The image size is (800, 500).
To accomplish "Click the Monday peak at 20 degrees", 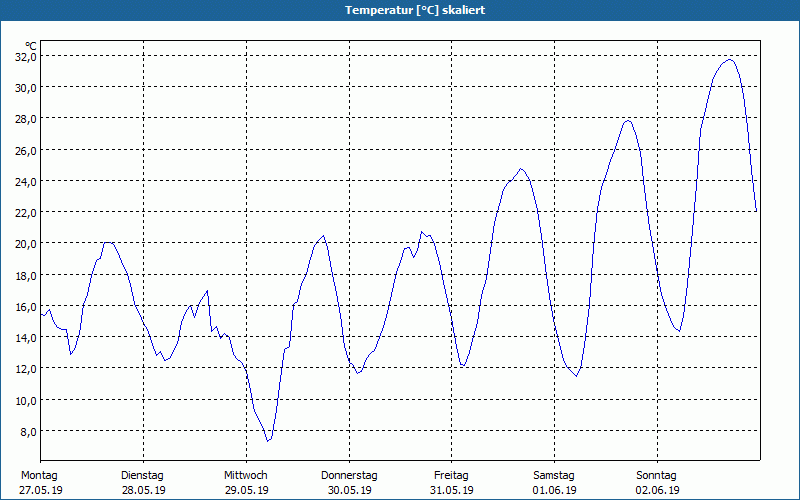I will 108,243.
